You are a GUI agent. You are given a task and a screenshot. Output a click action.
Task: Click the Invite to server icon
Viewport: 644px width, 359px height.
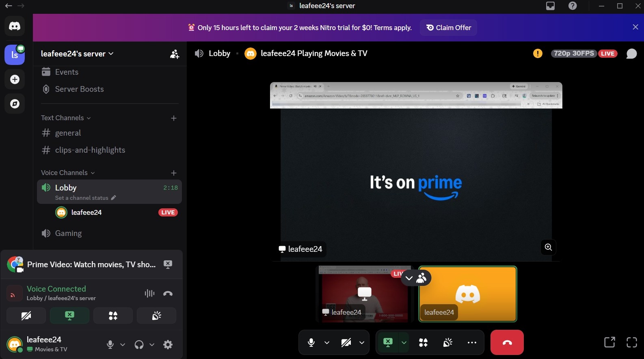[x=175, y=54]
